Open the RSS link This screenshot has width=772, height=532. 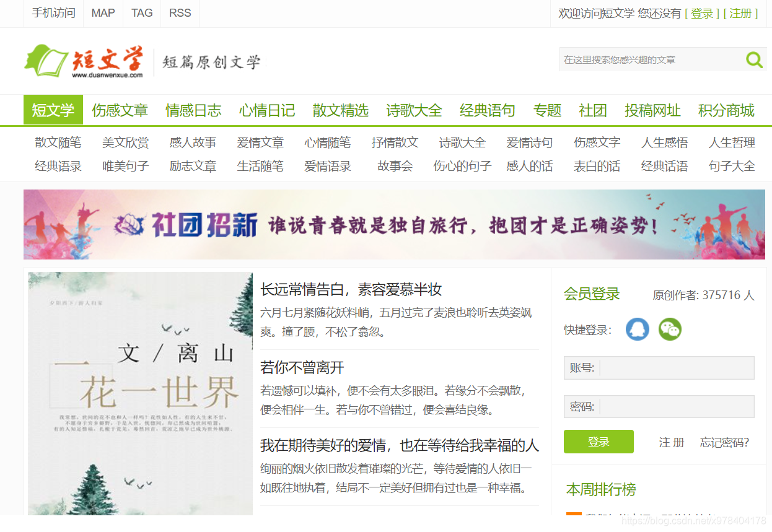click(180, 13)
